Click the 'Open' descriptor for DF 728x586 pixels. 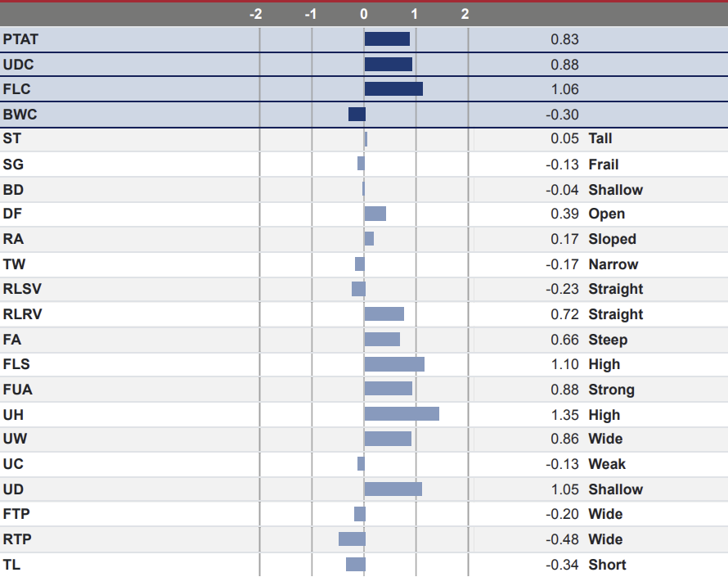606,214
